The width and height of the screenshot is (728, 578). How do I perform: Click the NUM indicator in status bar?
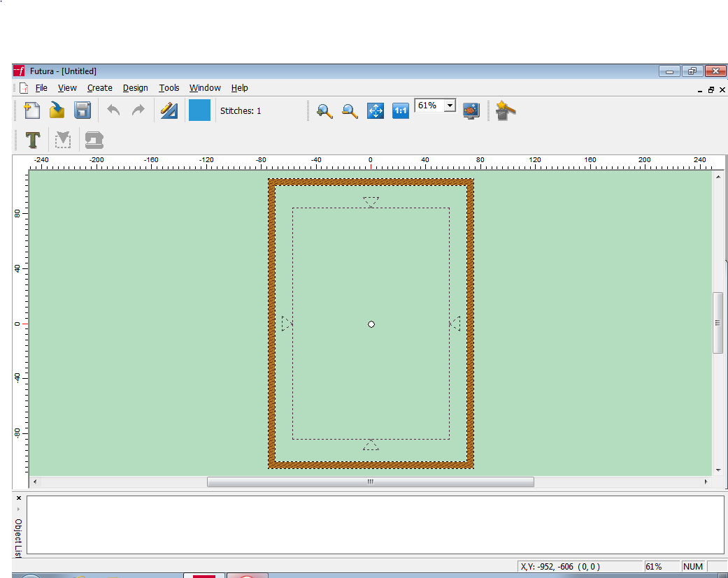pos(693,566)
